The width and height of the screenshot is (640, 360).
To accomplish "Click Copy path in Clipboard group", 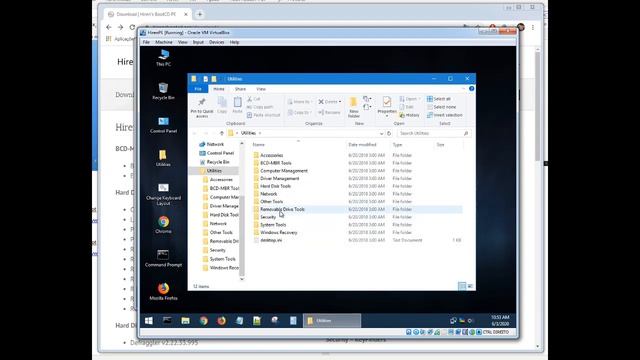I will (x=260, y=107).
